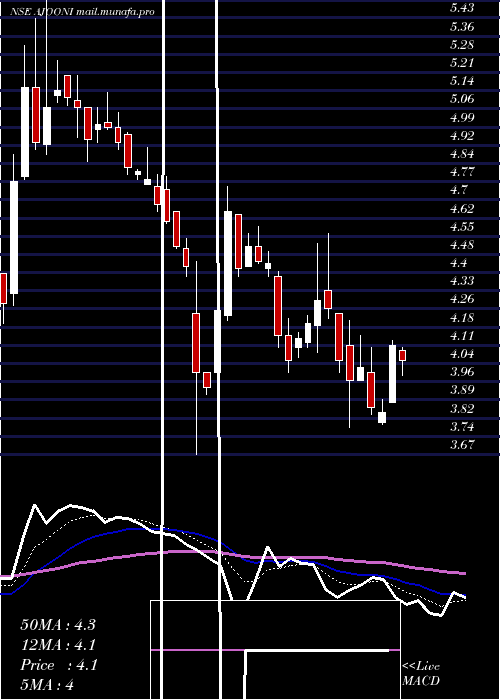The image size is (500, 700).
Task: Click the <<Live MACD label
Action: [x=421, y=673]
